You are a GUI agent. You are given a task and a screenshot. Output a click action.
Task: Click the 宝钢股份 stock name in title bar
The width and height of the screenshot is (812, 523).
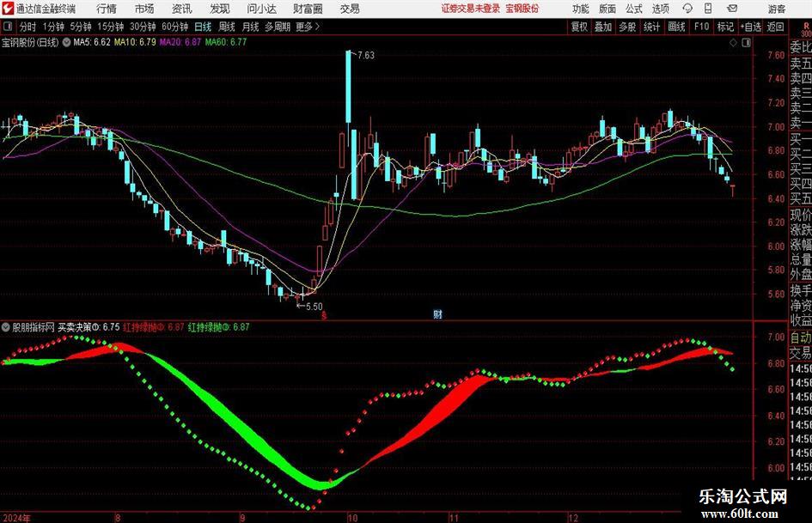tap(522, 9)
